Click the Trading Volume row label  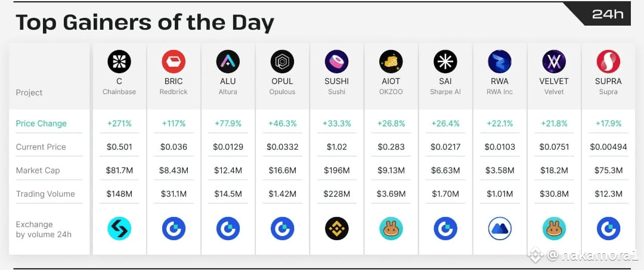45,194
